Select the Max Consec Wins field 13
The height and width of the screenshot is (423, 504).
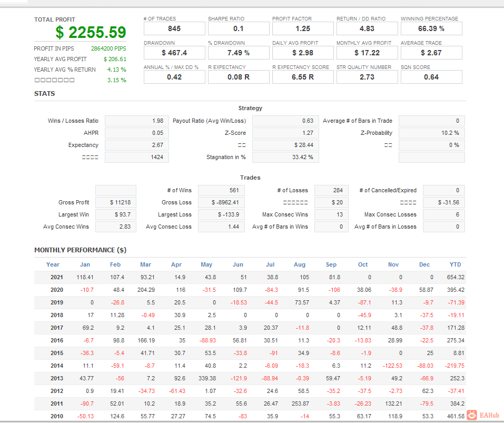point(331,215)
